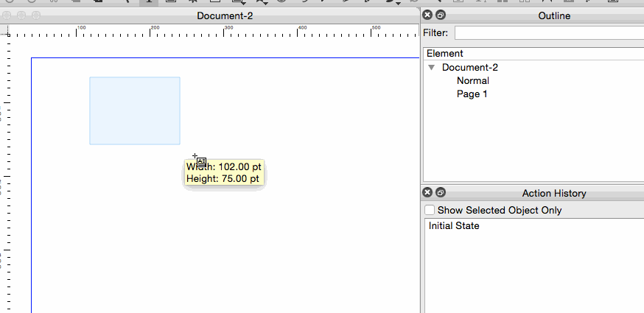Close the Action History panel

pos(427,193)
